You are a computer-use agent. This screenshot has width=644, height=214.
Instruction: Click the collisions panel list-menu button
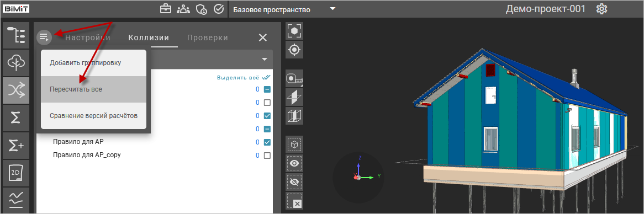coord(44,38)
